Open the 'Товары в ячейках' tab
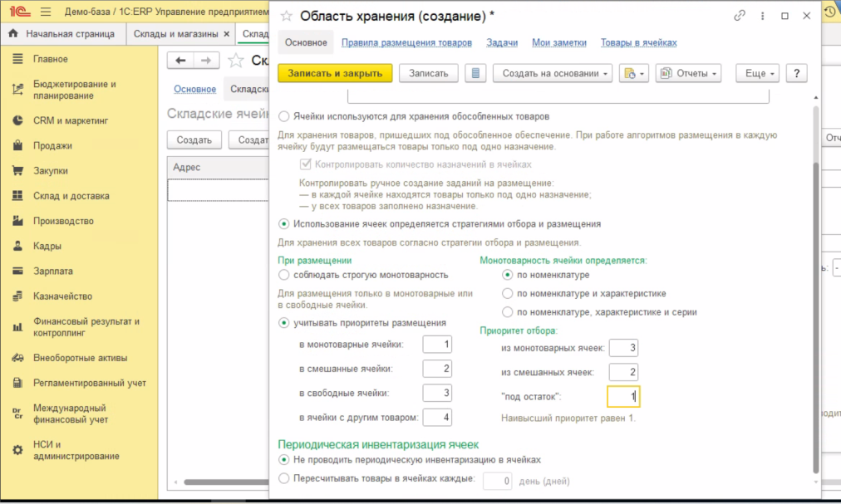 pyautogui.click(x=638, y=42)
